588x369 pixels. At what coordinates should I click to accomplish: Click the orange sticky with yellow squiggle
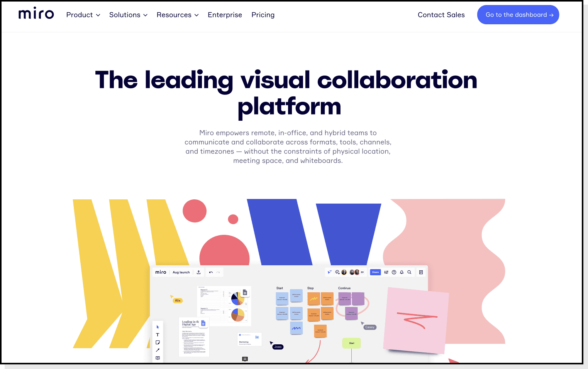point(313,298)
